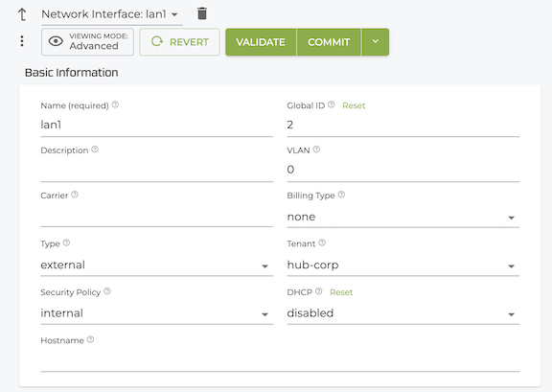Click help icon beside Global ID label
Viewport: 552px width, 392px height.
[331, 104]
